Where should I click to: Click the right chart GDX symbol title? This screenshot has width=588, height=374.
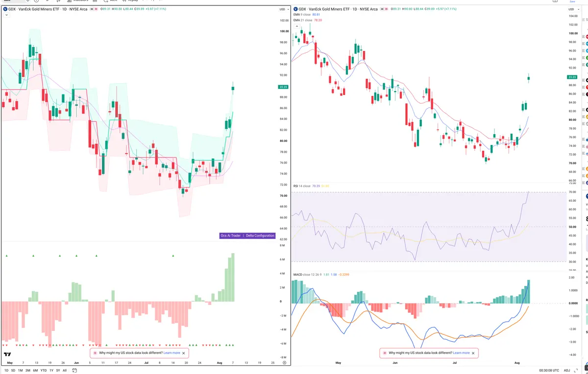(x=338, y=9)
